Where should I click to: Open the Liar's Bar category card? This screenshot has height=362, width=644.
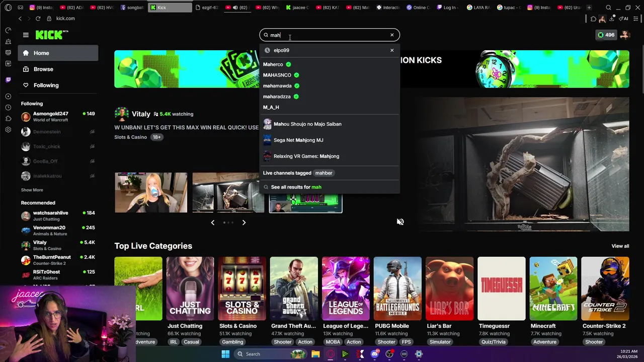click(x=449, y=289)
